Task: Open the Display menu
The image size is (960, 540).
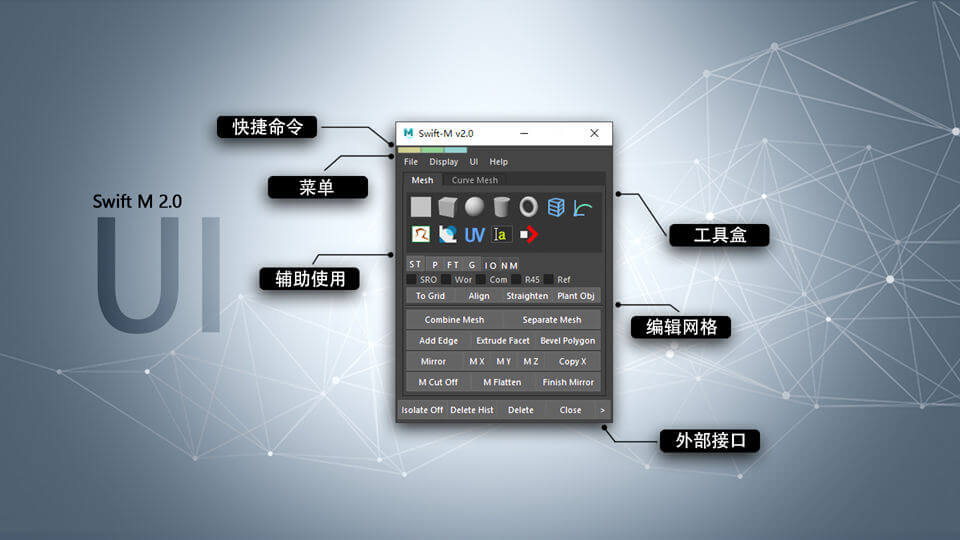Action: 443,162
